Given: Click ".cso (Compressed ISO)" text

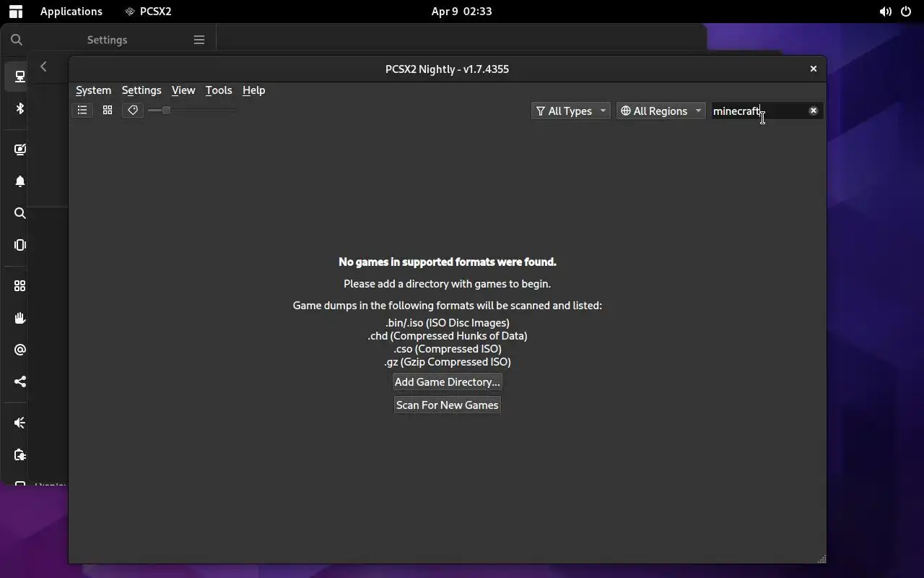Looking at the screenshot, I should click(448, 349).
